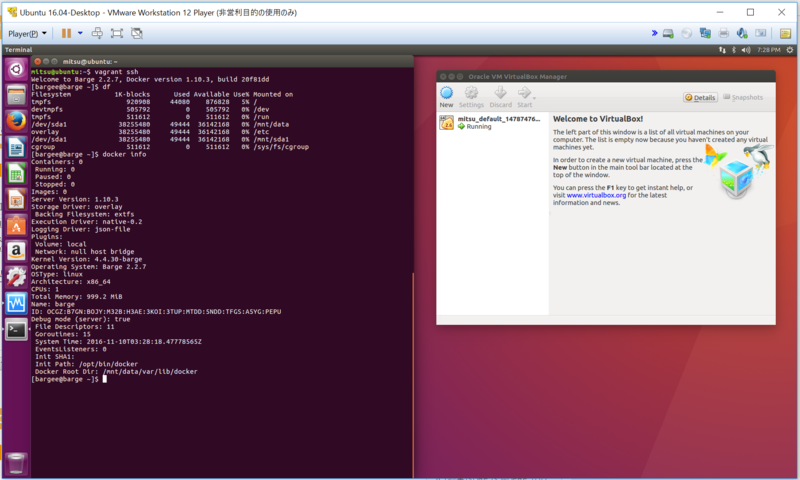Screen dimensions: 800x480
Task: Open the Ubuntu system gear menu
Action: pyautogui.click(x=790, y=50)
